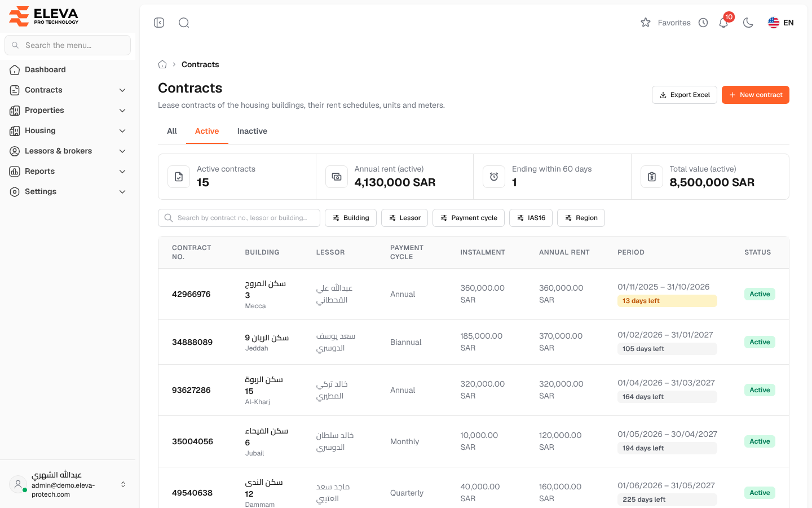Open Reports sidebar menu item
Image resolution: width=812 pixels, height=508 pixels.
click(68, 172)
